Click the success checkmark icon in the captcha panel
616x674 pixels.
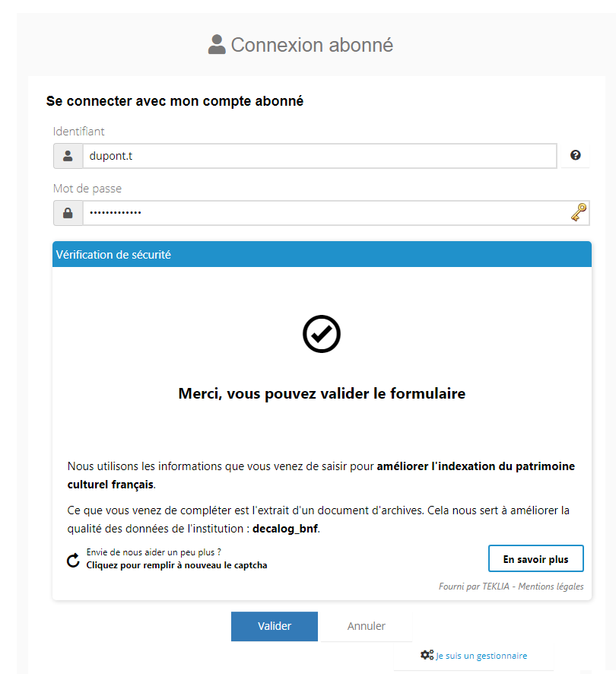321,333
